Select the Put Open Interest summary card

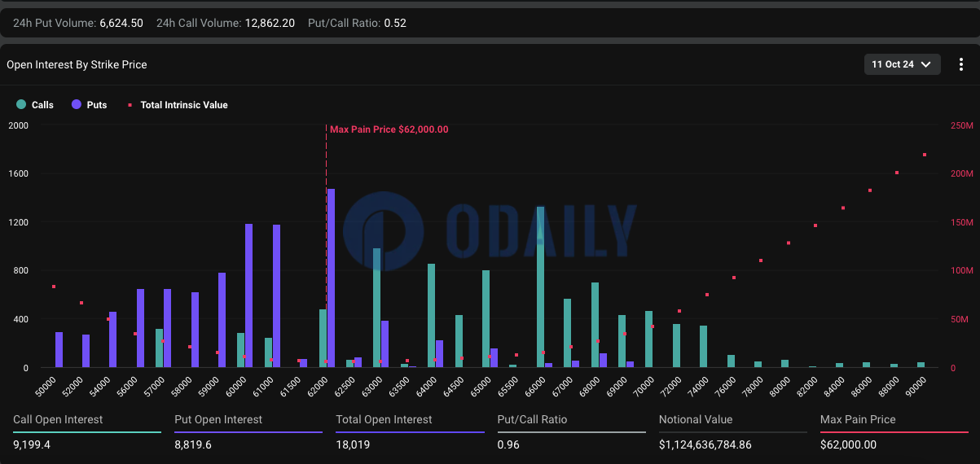[x=248, y=432]
